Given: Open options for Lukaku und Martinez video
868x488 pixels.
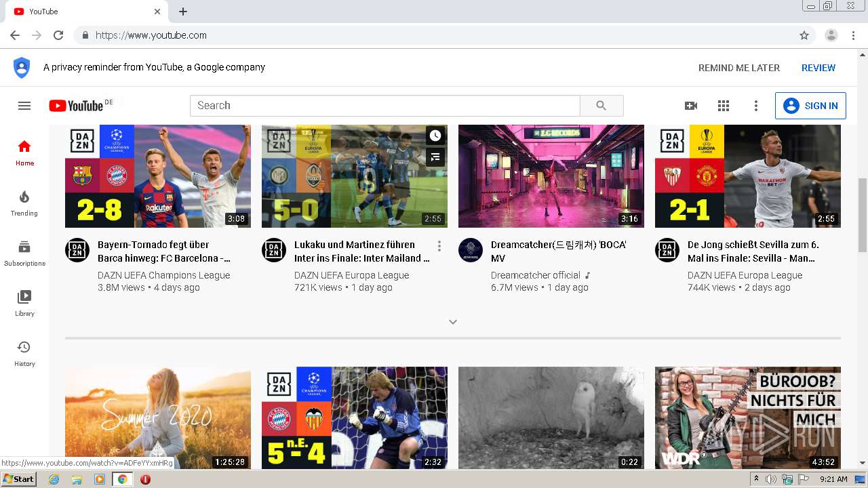Looking at the screenshot, I should pos(439,246).
